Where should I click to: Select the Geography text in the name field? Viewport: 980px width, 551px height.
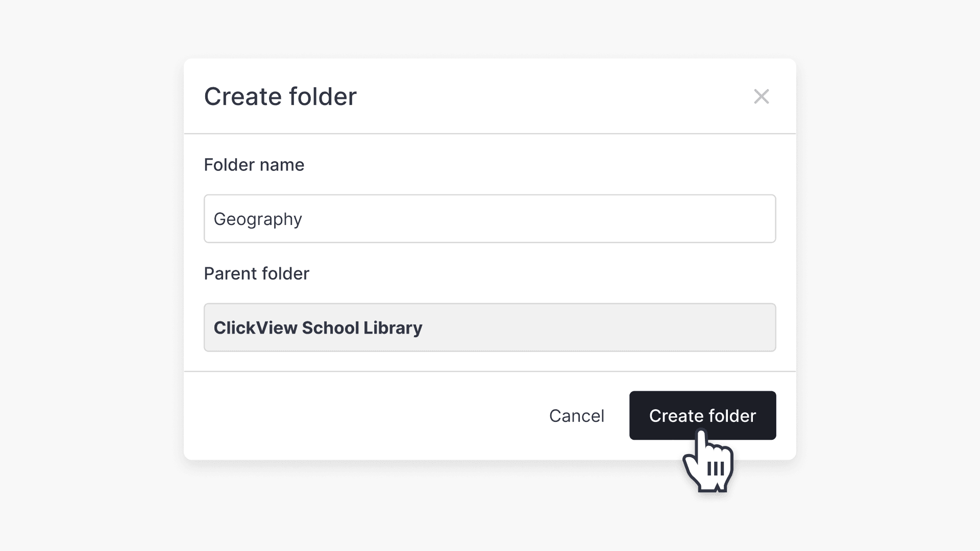point(258,218)
